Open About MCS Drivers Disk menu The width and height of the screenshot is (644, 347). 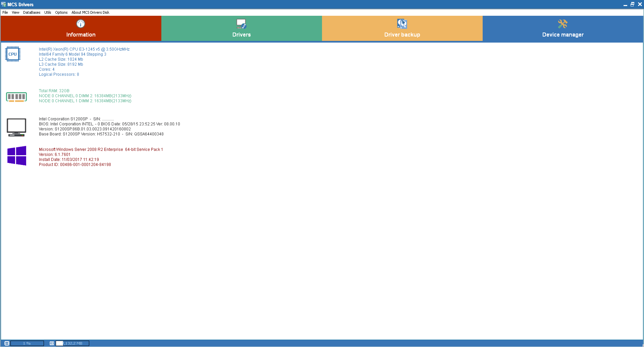90,12
